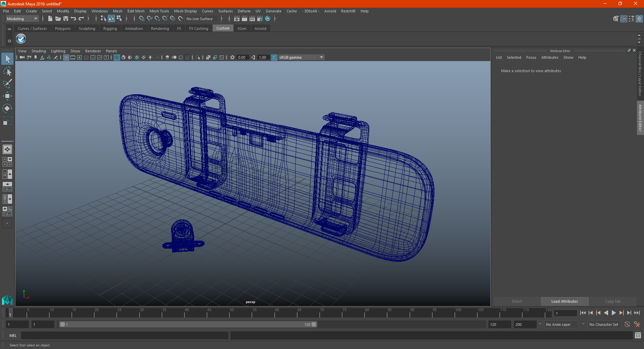Open the sRGB gamma view transform dropdown
The height and width of the screenshot is (349, 644).
(302, 57)
